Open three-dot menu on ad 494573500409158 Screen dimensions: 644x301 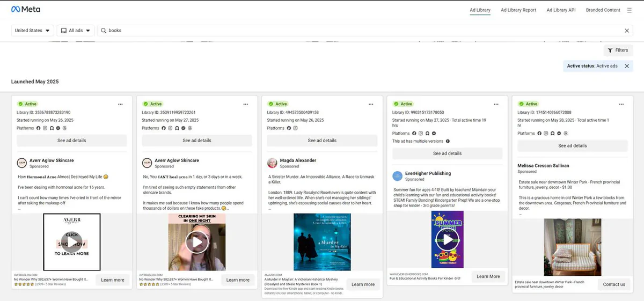pyautogui.click(x=370, y=104)
